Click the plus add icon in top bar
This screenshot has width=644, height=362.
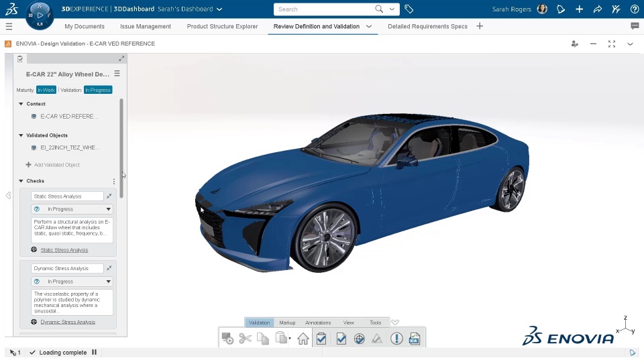[579, 9]
